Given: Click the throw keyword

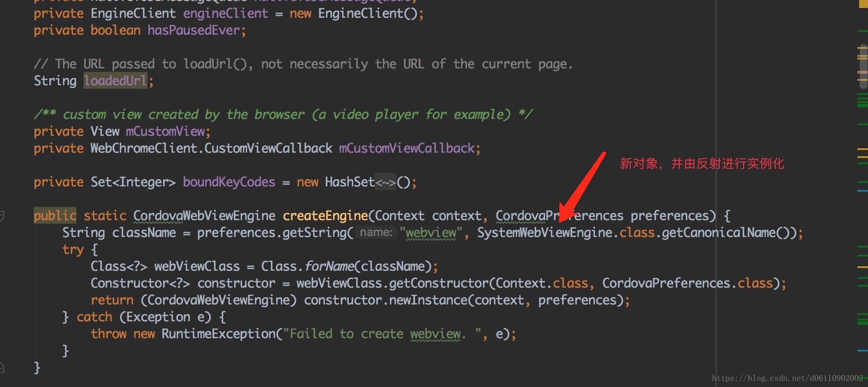Looking at the screenshot, I should (108, 334).
